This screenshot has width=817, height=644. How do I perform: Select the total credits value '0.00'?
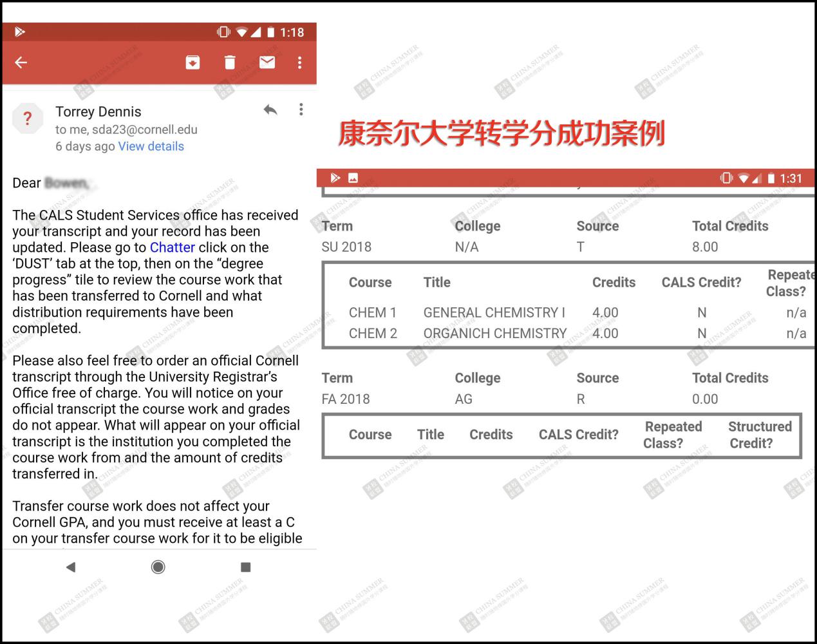705,399
